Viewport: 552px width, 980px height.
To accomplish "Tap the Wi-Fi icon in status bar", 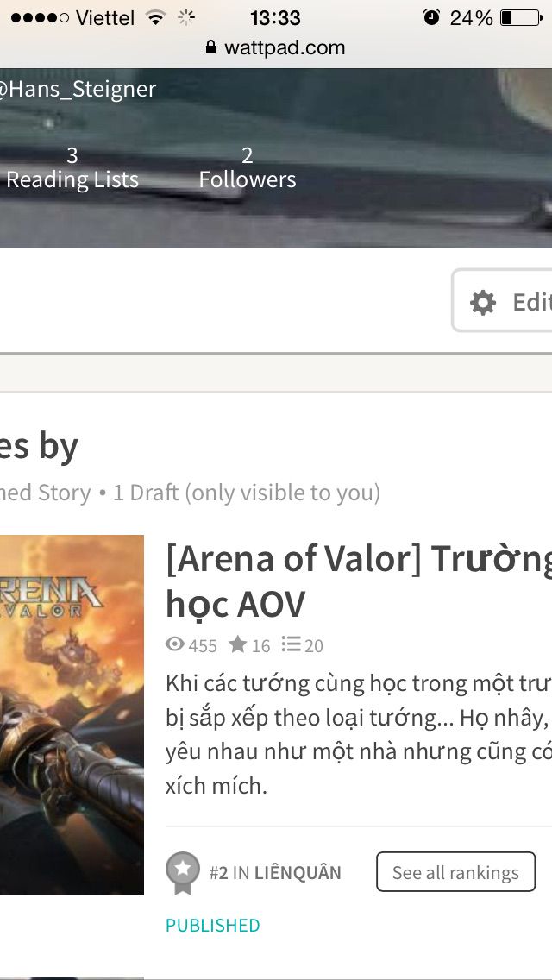I will 154,17.
